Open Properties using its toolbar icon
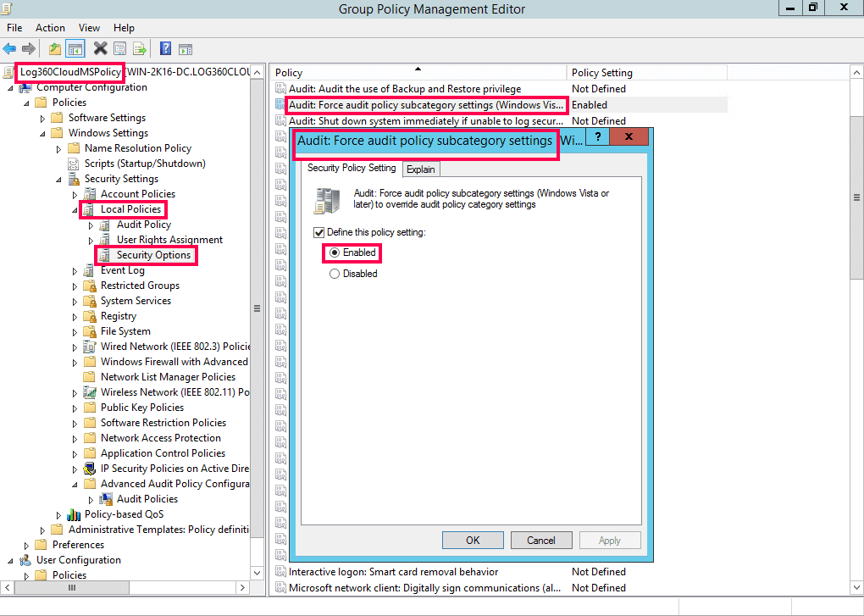Image resolution: width=864 pixels, height=616 pixels. (x=119, y=48)
